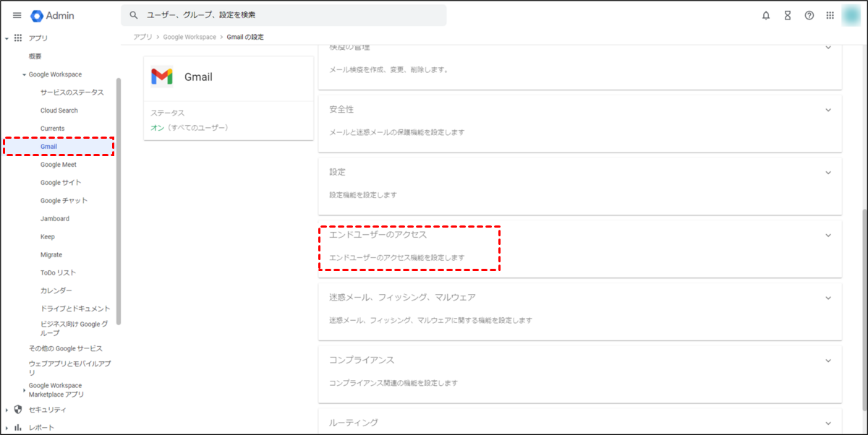Viewport: 868px width, 435px height.
Task: Open その他の Google サービス
Action: [x=66, y=348]
